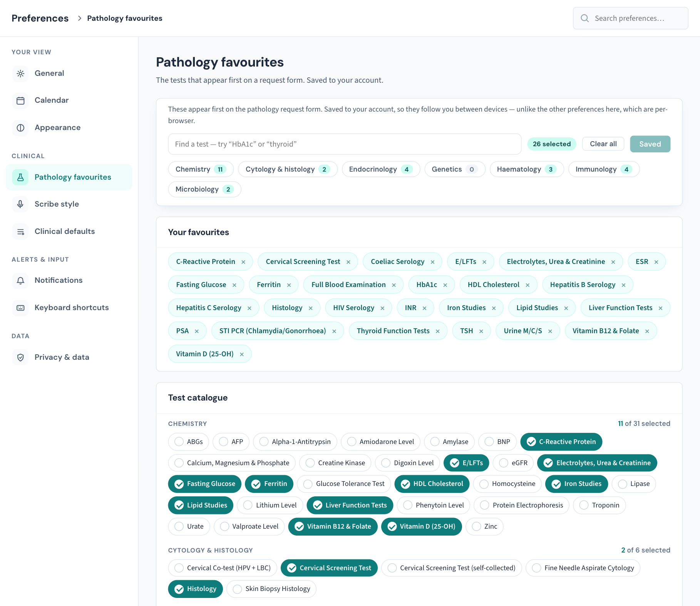Viewport: 700px width, 606px height.
Task: Filter by Haematology category chip
Action: tap(527, 169)
